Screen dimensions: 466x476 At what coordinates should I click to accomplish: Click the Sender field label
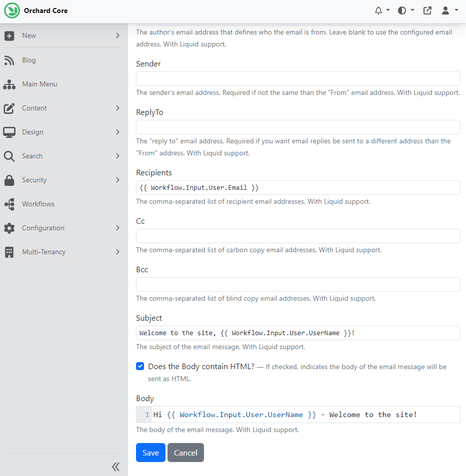pos(148,64)
